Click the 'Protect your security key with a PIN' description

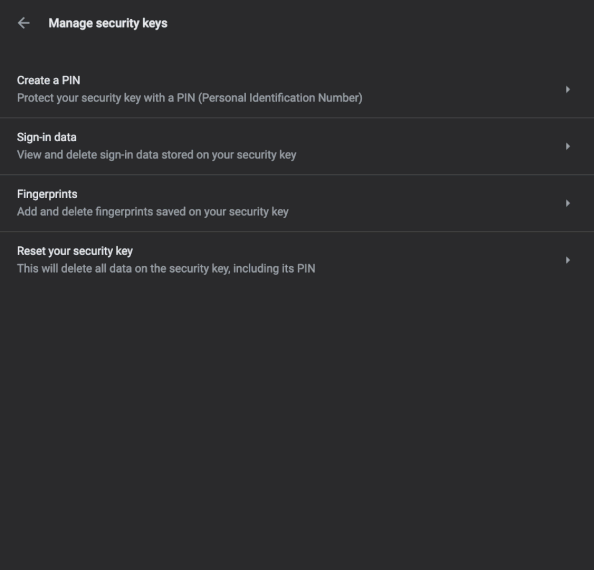tap(189, 98)
